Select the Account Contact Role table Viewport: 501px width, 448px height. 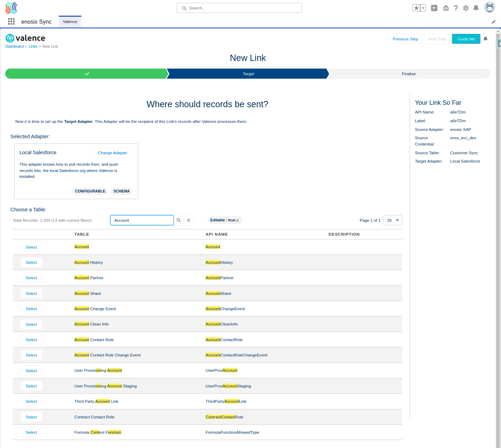(x=31, y=340)
